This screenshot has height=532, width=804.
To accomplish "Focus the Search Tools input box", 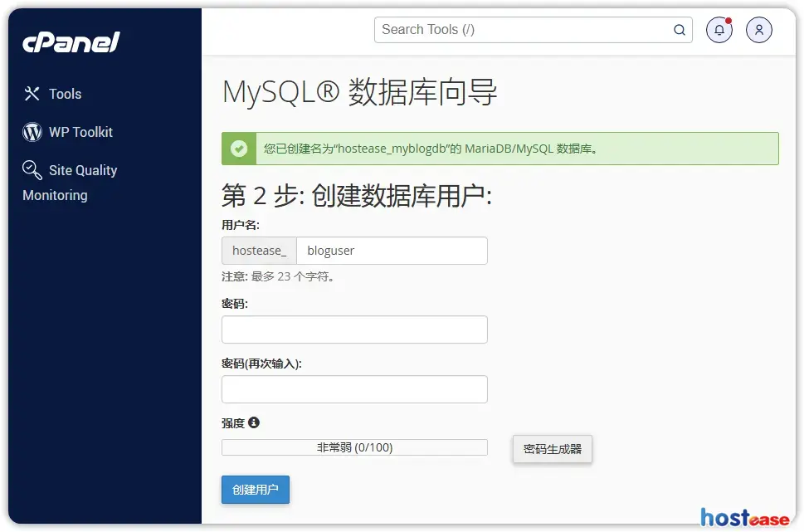I will (x=523, y=30).
